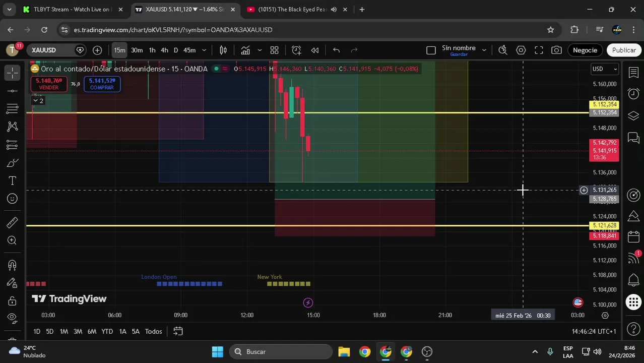The width and height of the screenshot is (644, 363).
Task: Open timezone 14:46:24 UTC+1 selector
Action: click(x=594, y=331)
